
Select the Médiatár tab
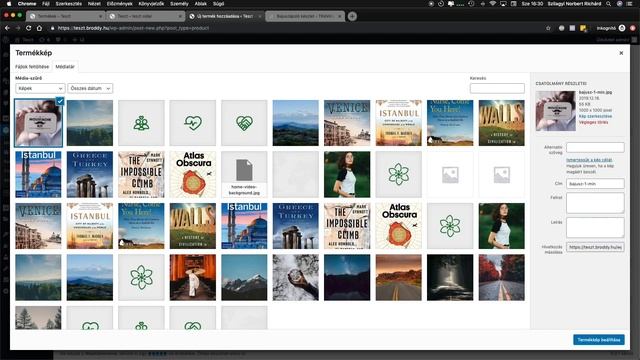click(65, 67)
